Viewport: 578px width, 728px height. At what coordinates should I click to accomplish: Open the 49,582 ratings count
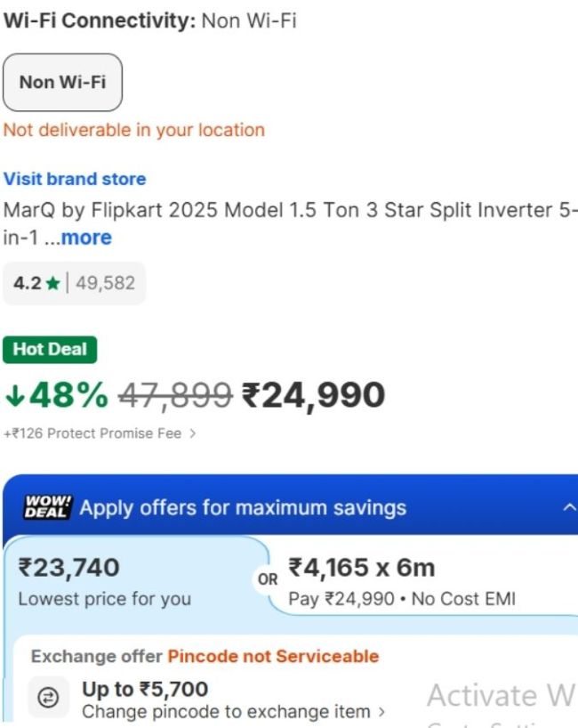click(105, 283)
